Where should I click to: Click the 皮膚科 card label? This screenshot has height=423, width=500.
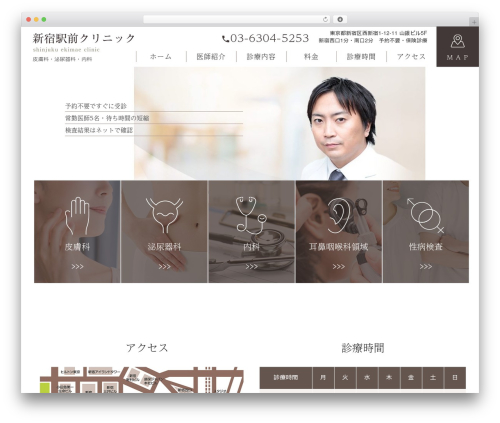[77, 247]
